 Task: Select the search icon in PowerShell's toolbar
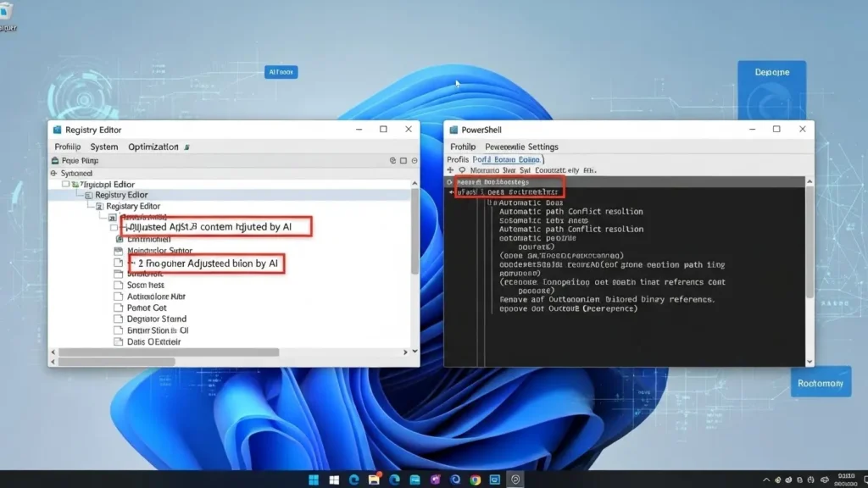click(x=461, y=170)
